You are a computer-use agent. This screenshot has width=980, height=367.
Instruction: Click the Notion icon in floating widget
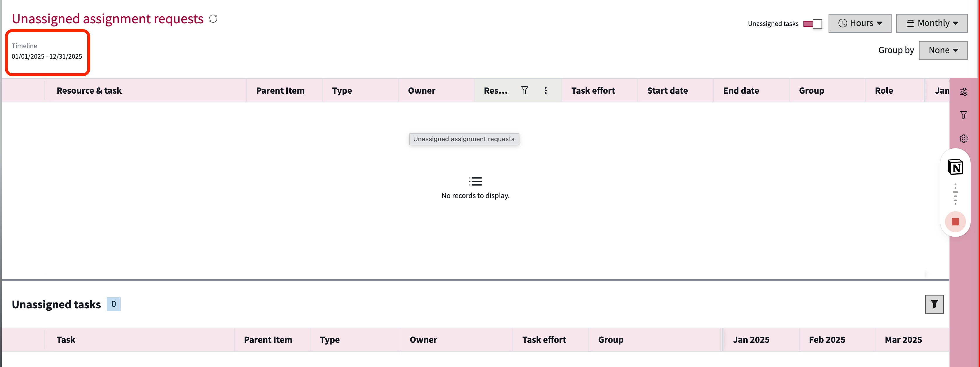(955, 167)
